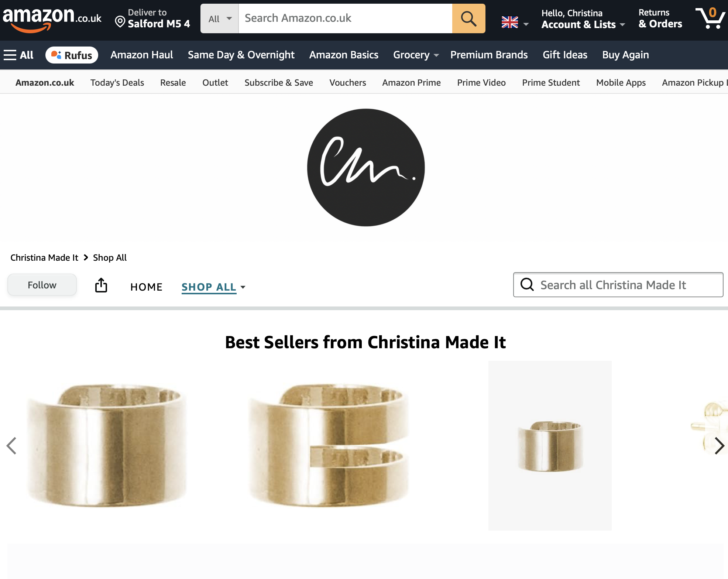
Task: Open the Grocery navigation menu
Action: click(416, 55)
